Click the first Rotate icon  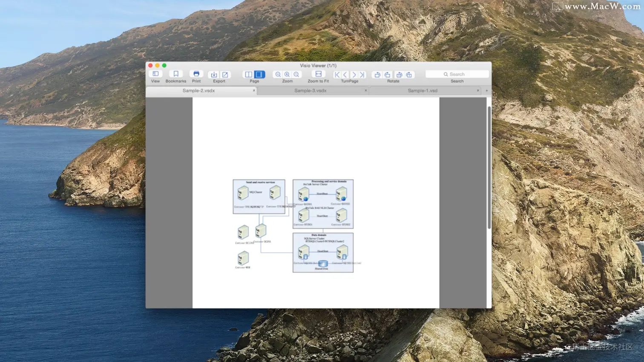click(377, 74)
